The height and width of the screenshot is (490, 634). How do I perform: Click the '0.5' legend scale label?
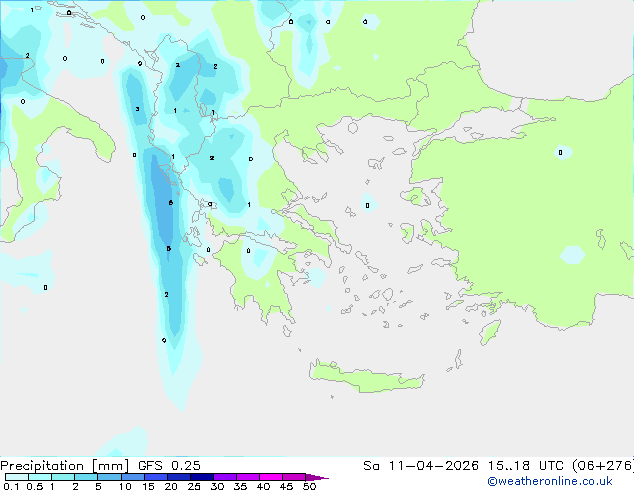[x=35, y=486]
